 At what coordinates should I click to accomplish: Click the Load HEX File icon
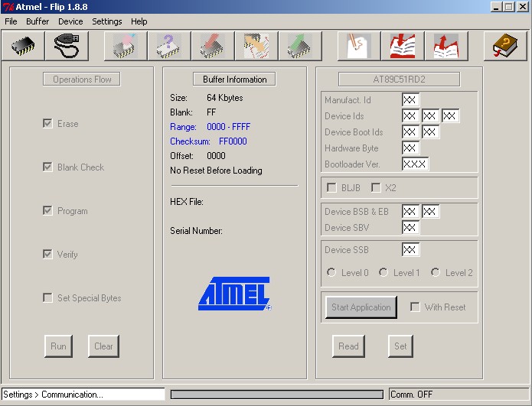tap(358, 47)
